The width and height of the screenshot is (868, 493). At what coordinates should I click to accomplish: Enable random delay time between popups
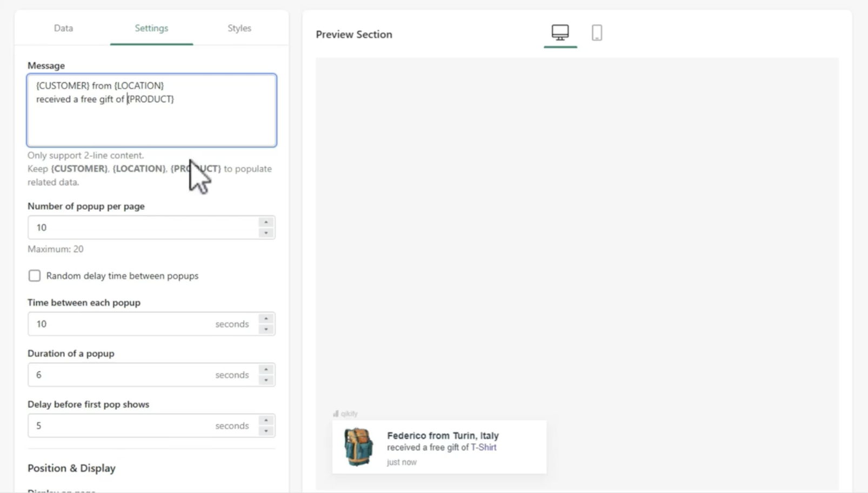click(35, 276)
